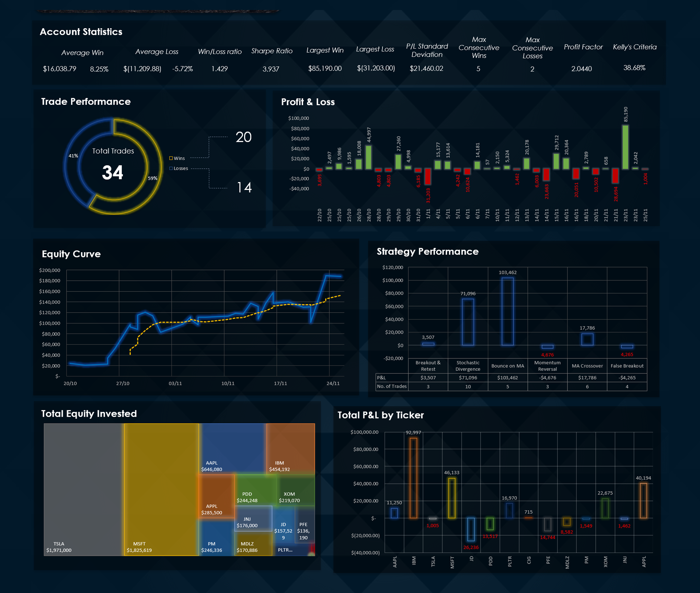The image size is (700, 593).
Task: Click the PM $246,336 treemap tile
Action: [x=217, y=537]
